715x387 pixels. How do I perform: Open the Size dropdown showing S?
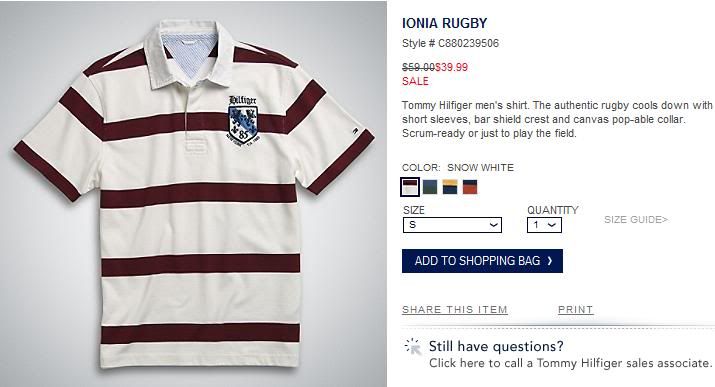coord(452,225)
